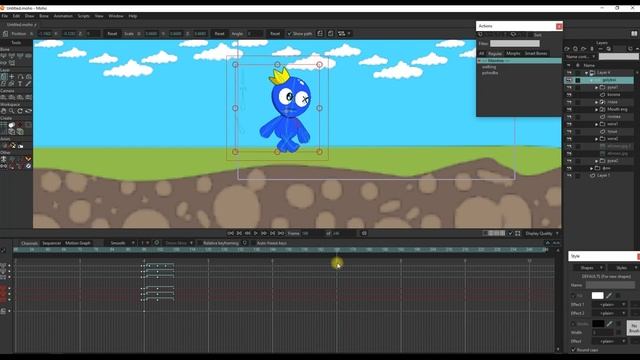Open the Bone menu

tap(44, 16)
